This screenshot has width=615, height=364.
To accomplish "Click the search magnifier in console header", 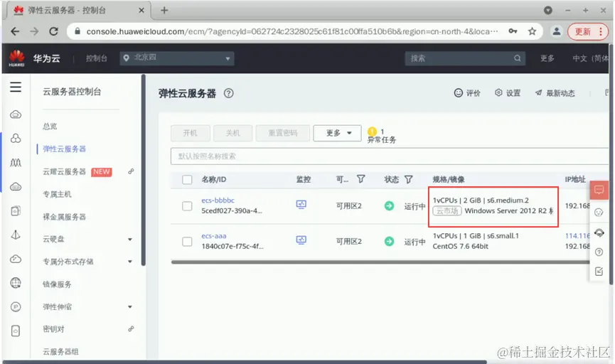I will [518, 58].
